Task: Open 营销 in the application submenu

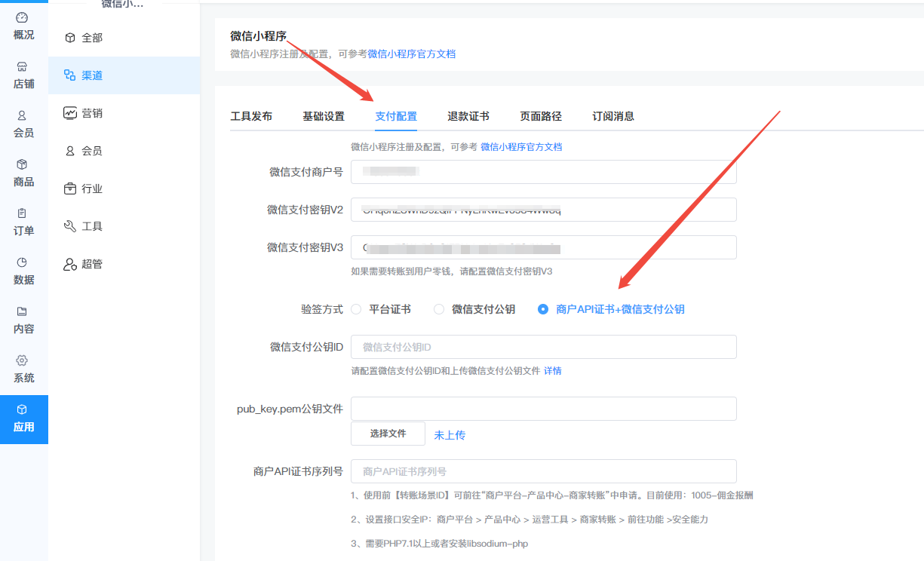Action: click(x=124, y=113)
